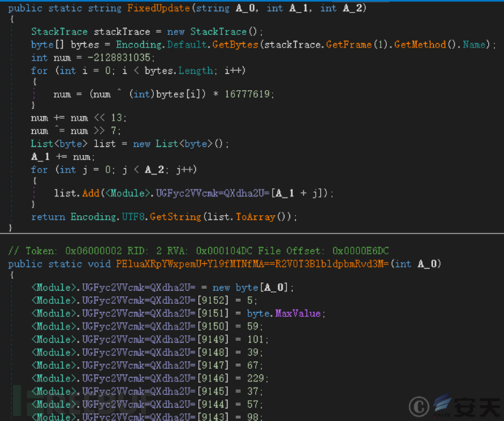Click the stackTrace variable declaration name

click(122, 31)
